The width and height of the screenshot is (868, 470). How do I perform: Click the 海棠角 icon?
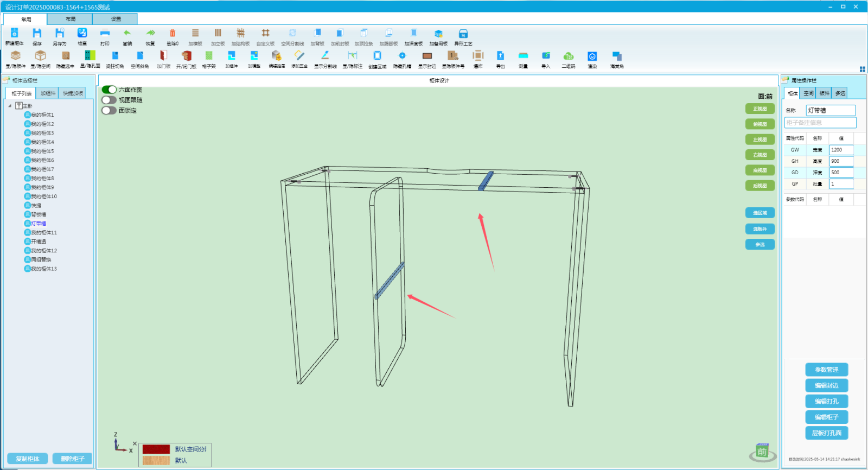(x=617, y=56)
